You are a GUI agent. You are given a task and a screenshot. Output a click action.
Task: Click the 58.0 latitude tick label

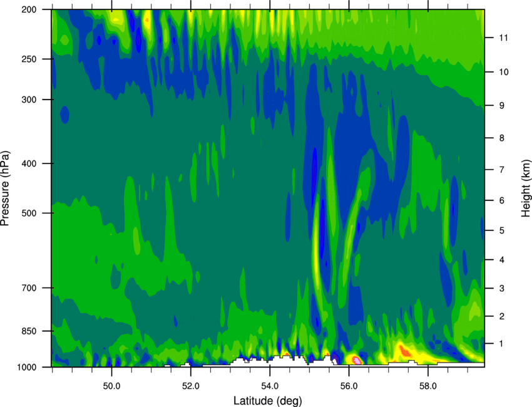[x=428, y=386]
